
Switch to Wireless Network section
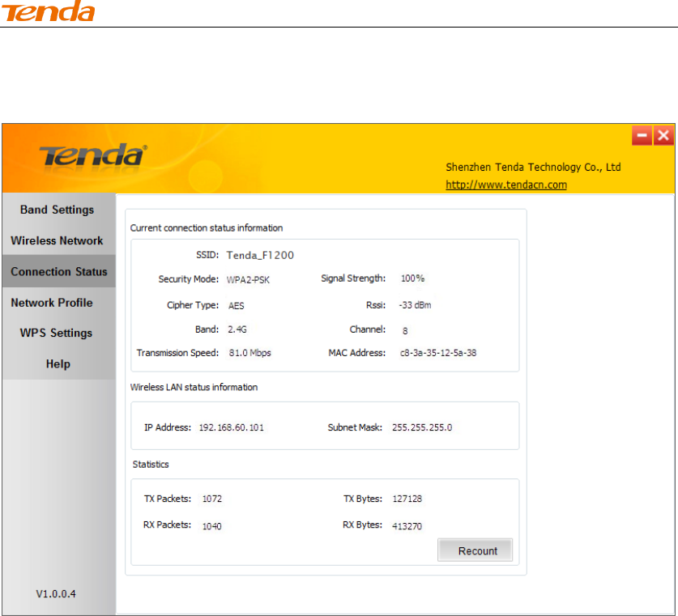point(57,240)
